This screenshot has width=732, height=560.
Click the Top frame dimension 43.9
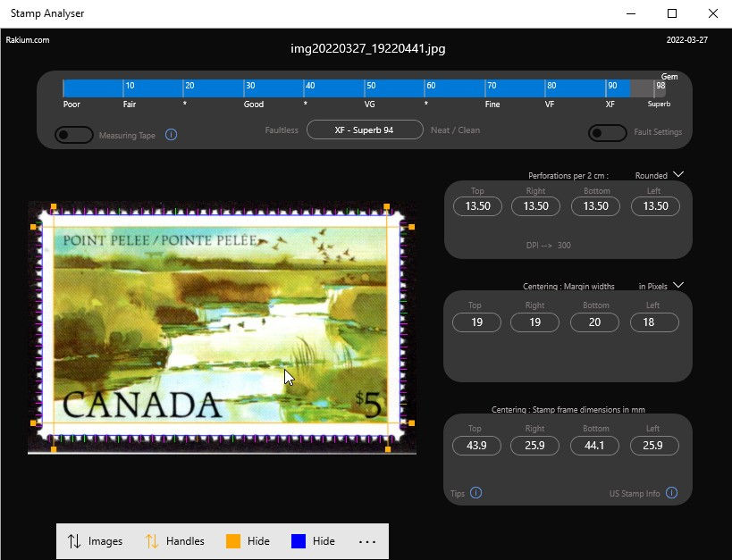(476, 446)
